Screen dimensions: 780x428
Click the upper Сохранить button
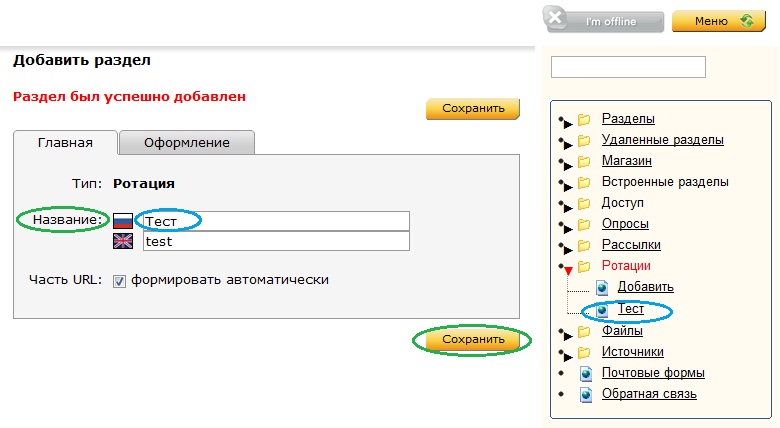(x=473, y=108)
